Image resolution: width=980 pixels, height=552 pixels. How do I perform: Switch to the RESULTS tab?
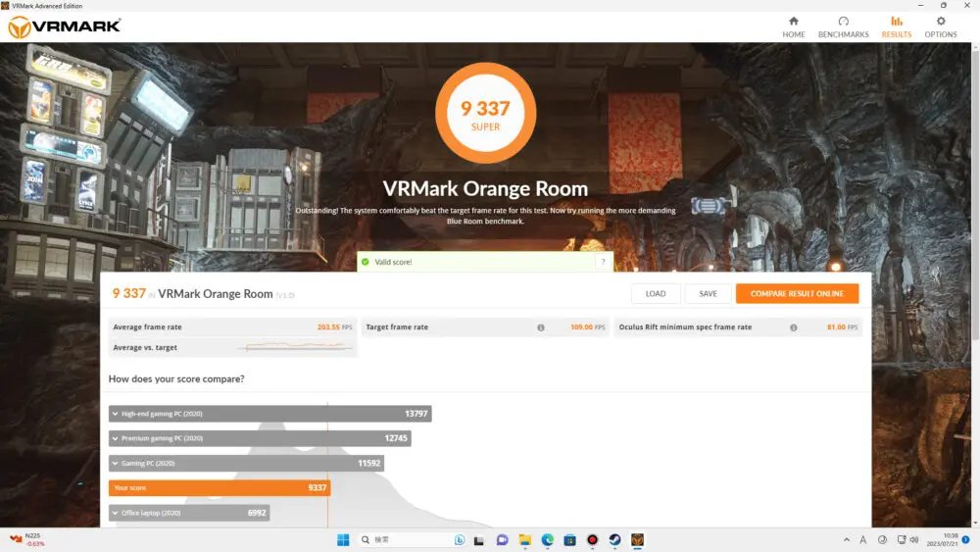(x=897, y=26)
